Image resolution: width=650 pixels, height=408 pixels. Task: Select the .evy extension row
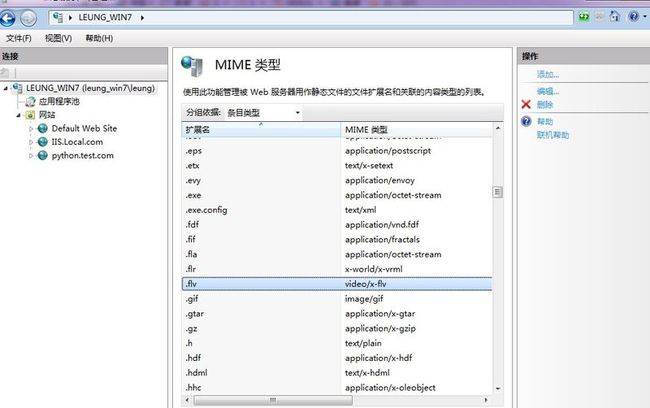(337, 180)
